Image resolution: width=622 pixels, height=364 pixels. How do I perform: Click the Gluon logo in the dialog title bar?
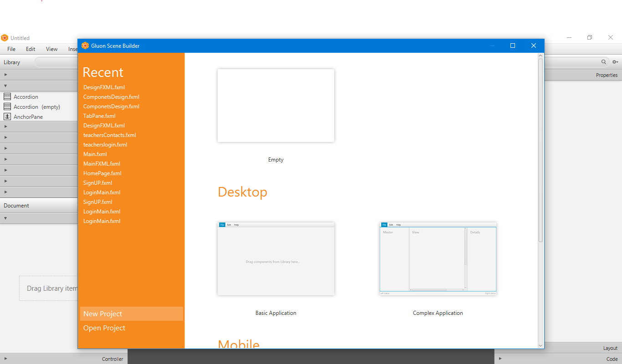85,45
